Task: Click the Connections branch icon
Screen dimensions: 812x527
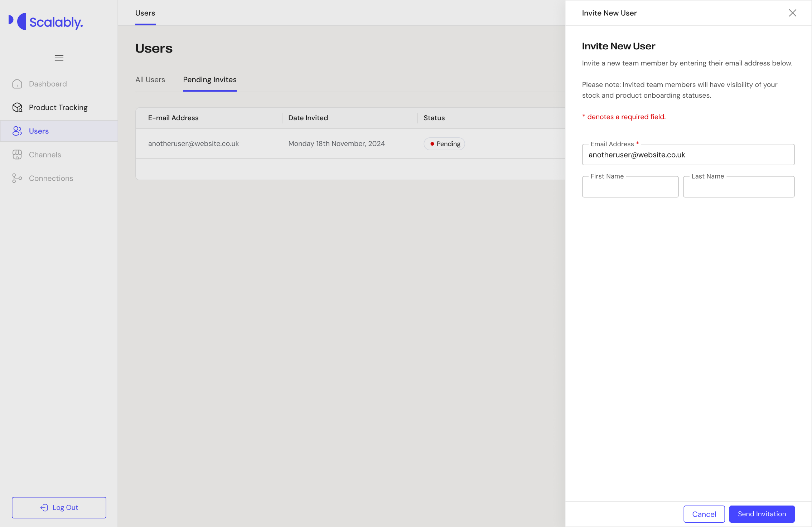Action: pos(17,178)
